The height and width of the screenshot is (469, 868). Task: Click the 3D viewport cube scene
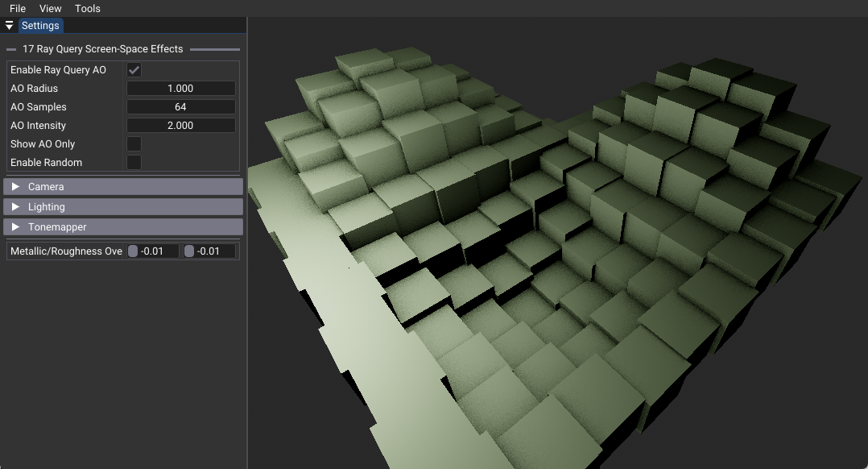click(x=557, y=243)
